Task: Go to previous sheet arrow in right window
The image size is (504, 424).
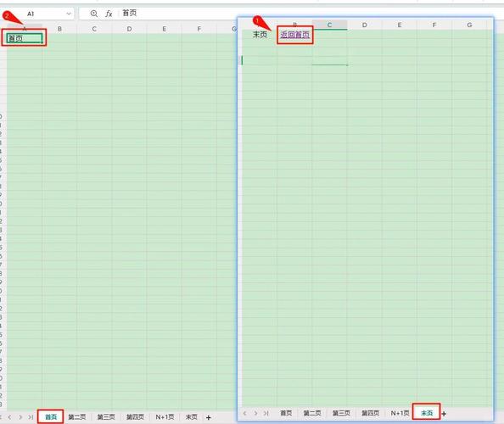Action: coord(244,413)
